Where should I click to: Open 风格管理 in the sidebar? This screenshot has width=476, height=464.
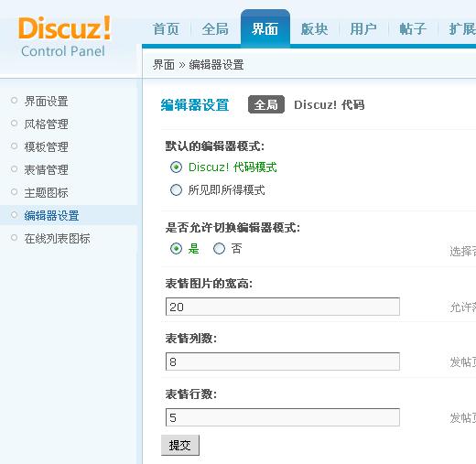point(46,124)
